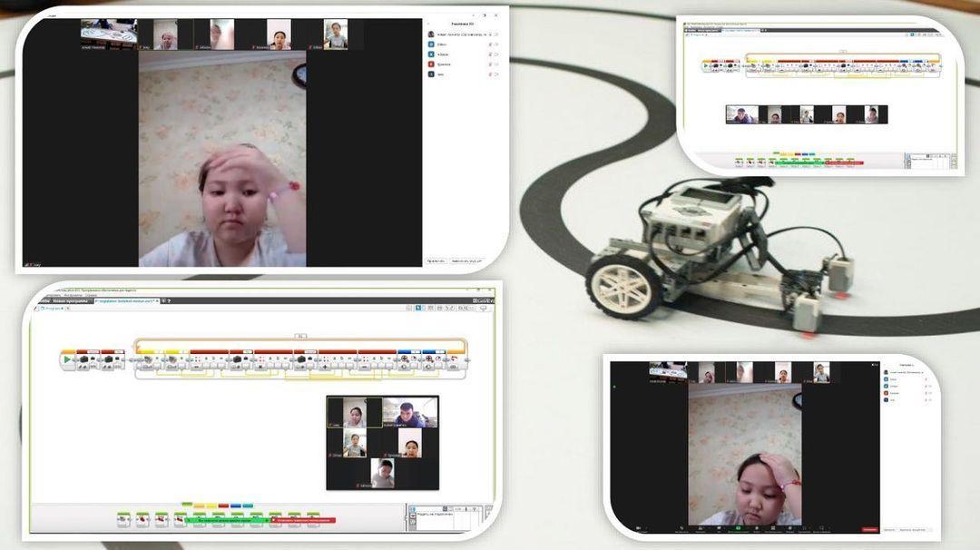Click red Stop Share banner in small EV3 window
Viewport: 980px width, 550px height.
(x=845, y=163)
